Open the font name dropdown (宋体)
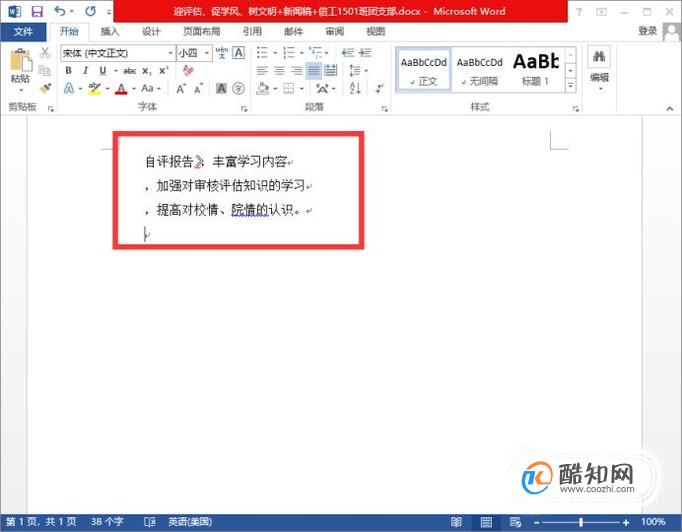 pyautogui.click(x=170, y=53)
